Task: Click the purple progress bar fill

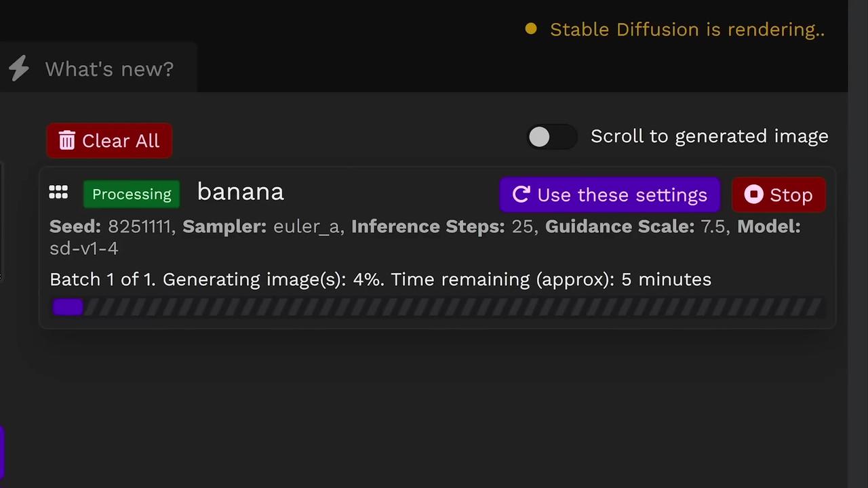Action: 68,307
